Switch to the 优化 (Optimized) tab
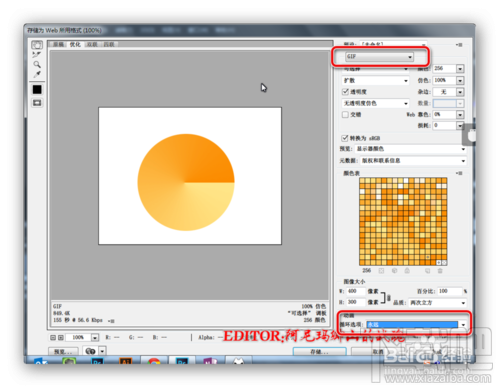Viewport: 500px width, 388px height. coord(75,44)
